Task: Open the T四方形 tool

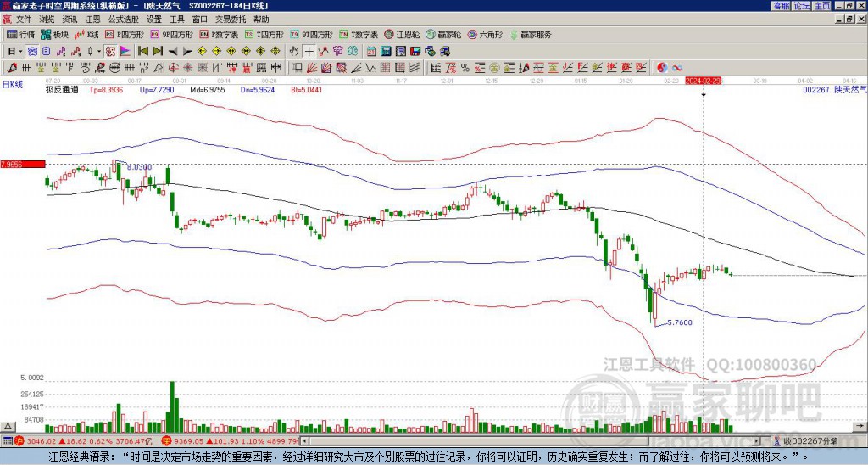Action: [x=264, y=34]
